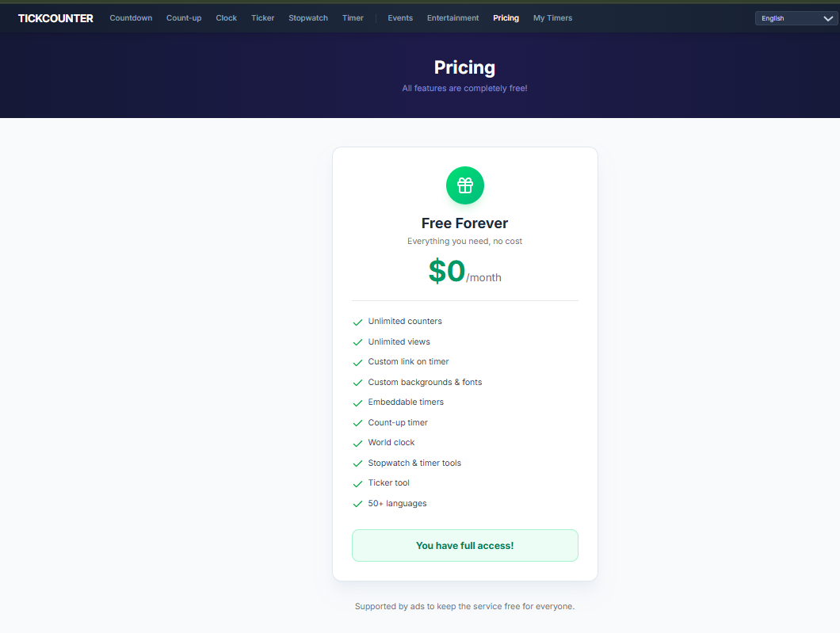Click the checkmark beside 50+ languages
Screen dimensions: 840x633
357,504
